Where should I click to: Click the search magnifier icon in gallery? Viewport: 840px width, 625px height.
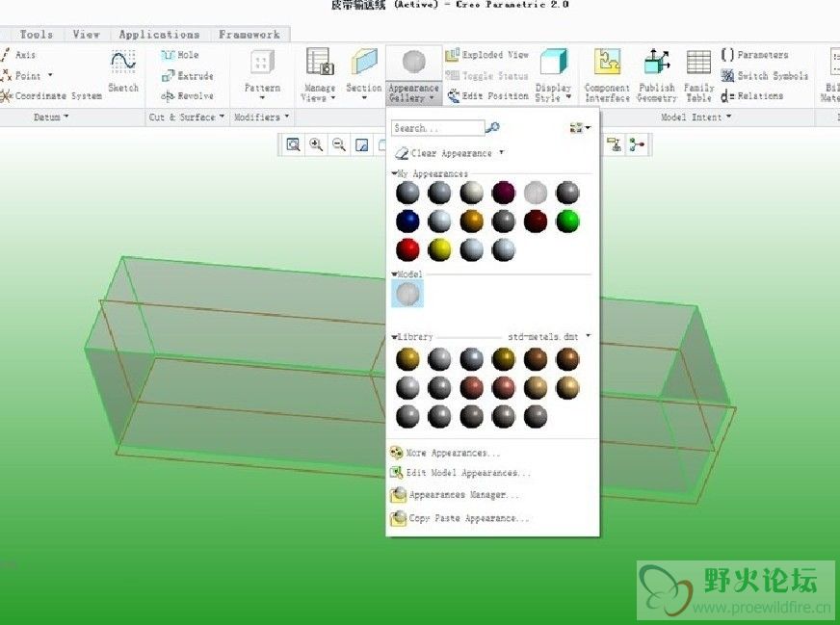(492, 127)
